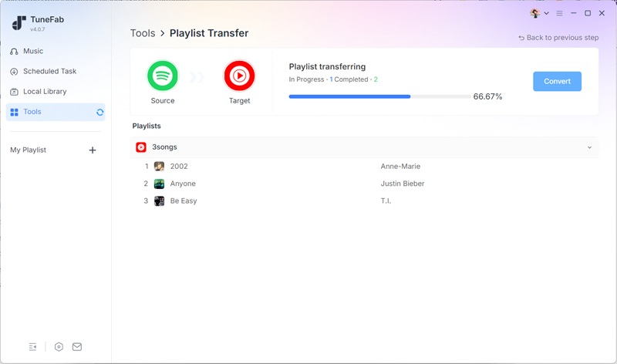617x364 pixels.
Task: Click album thumbnail for Anyone
Action: [159, 184]
